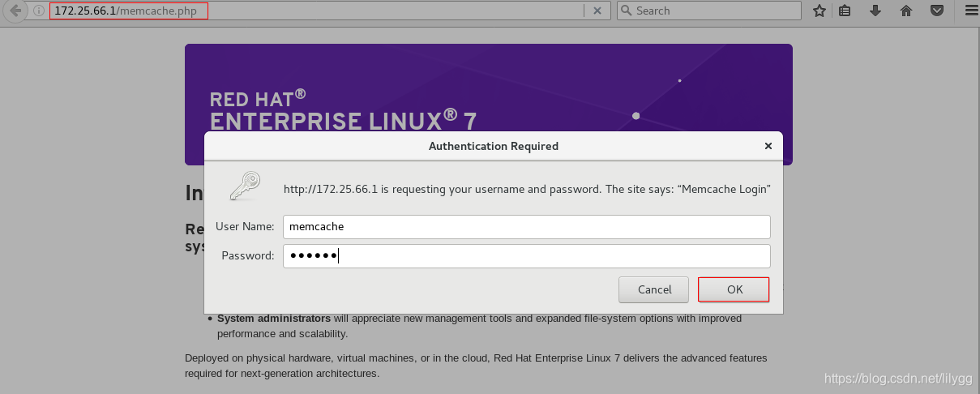
Task: Go to the Home page icon
Action: pyautogui.click(x=906, y=11)
